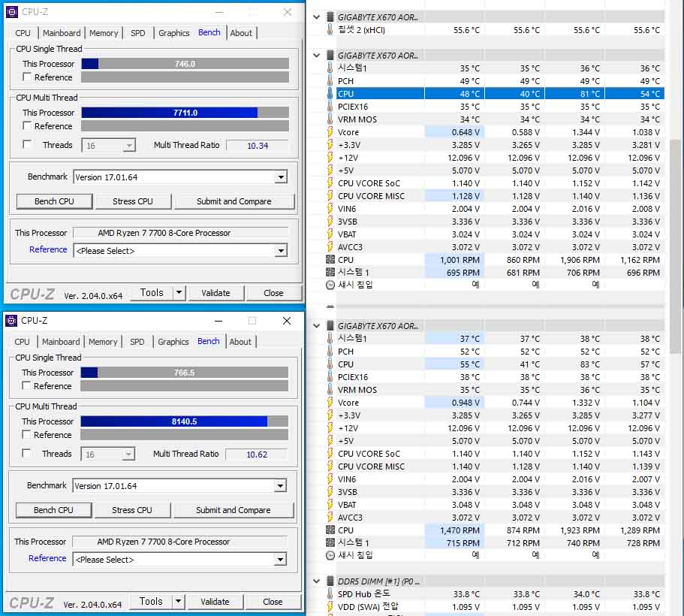Click processor name field in lower CPU-Z
Image resolution: width=684 pixels, height=616 pixels.
click(x=180, y=542)
